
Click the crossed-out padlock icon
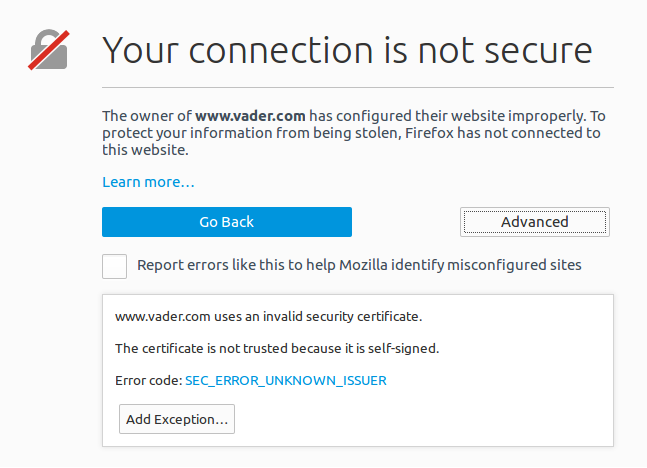49,50
